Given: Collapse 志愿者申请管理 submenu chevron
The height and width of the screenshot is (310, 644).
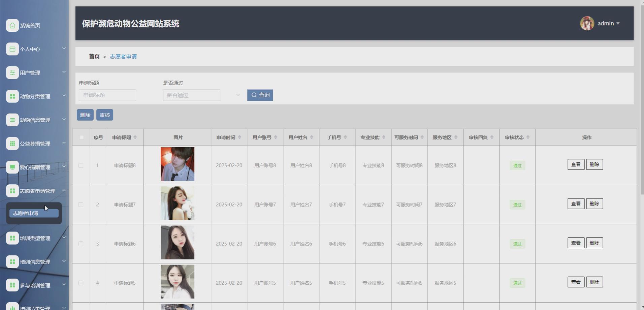Looking at the screenshot, I should tap(64, 190).
